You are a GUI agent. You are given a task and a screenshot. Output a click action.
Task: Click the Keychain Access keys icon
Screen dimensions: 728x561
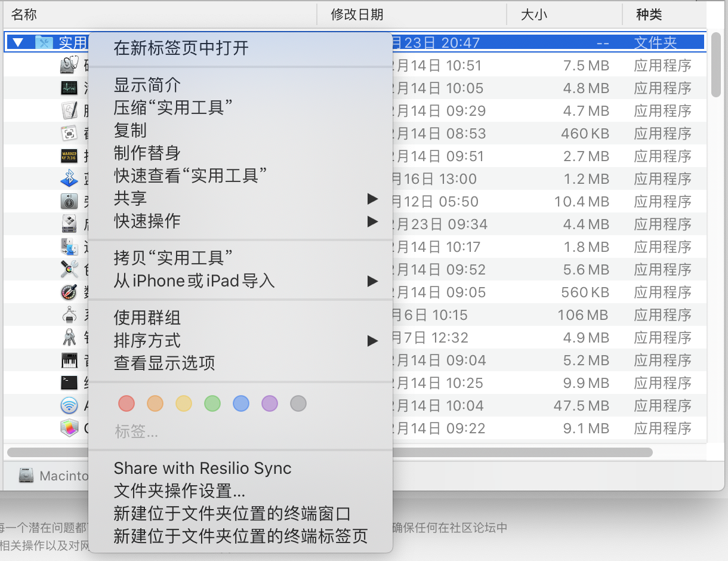pos(69,338)
